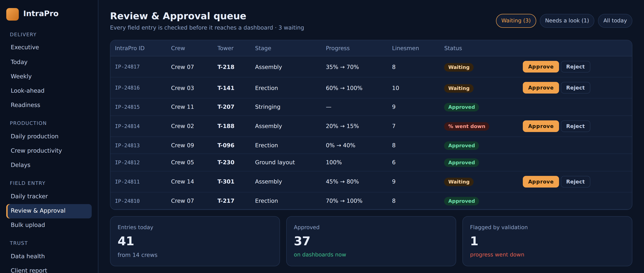Open the Flagged by validation card
The image size is (644, 273).
click(x=547, y=241)
